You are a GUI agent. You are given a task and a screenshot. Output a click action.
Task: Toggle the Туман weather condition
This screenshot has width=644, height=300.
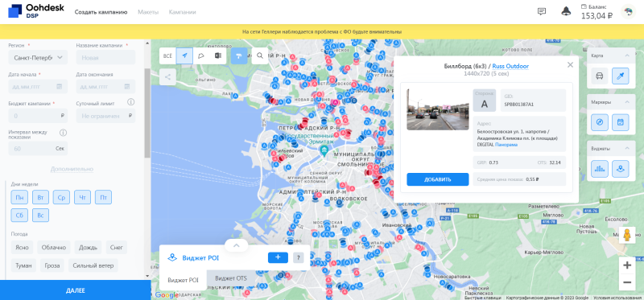tap(23, 265)
